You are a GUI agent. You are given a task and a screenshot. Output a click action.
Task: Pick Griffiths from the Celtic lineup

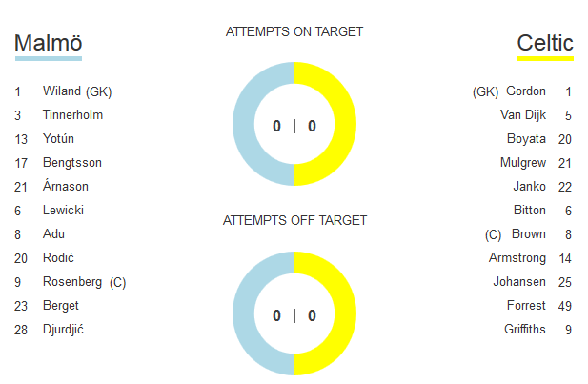[525, 330]
